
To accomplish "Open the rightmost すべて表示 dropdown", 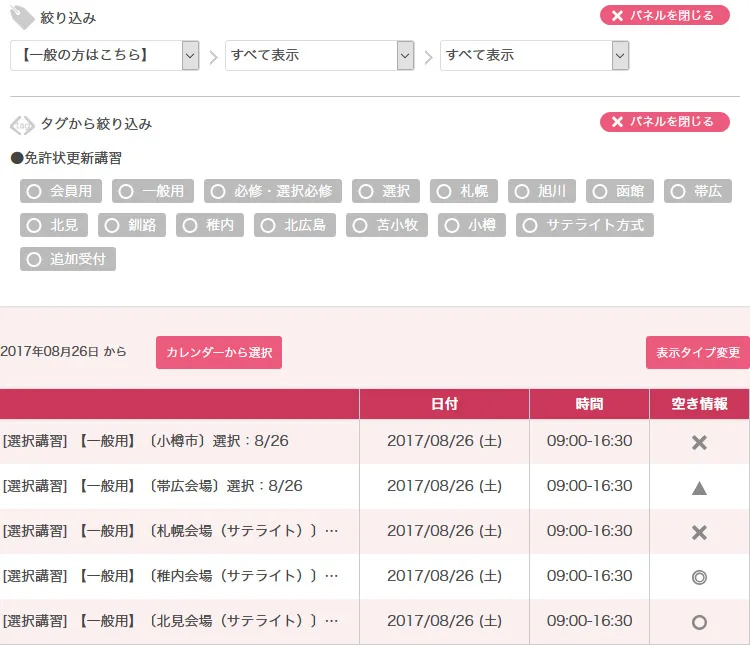I will (x=534, y=56).
